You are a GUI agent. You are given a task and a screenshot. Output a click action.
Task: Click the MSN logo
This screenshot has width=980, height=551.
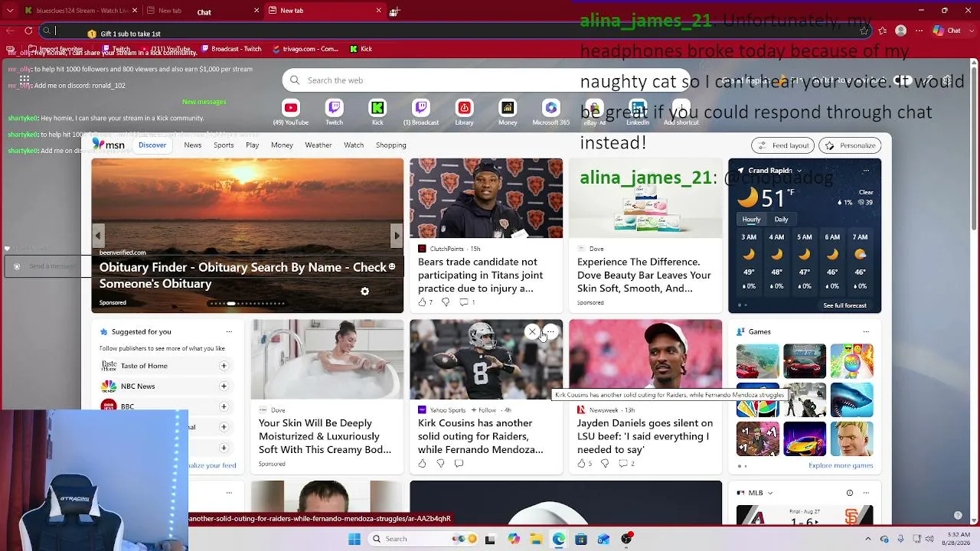click(x=109, y=145)
